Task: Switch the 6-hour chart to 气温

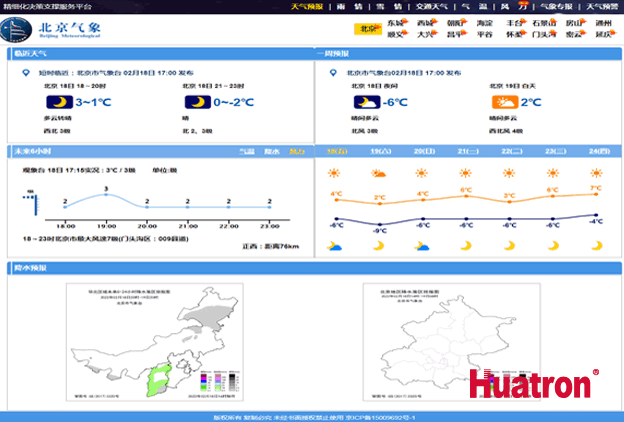Action: [246, 151]
